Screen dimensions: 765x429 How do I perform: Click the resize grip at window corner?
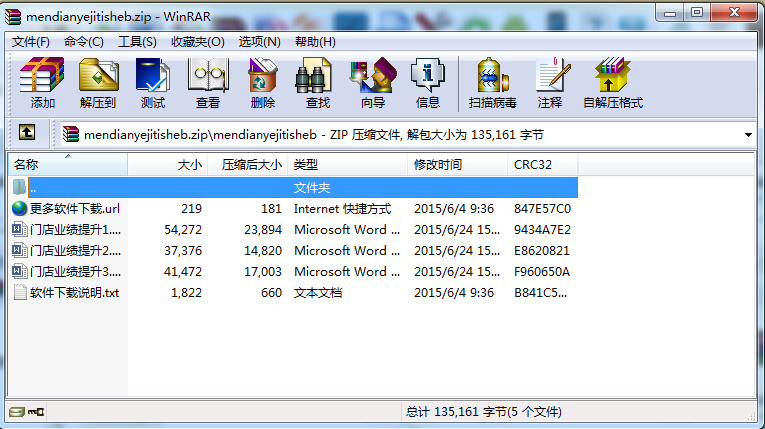(752, 416)
